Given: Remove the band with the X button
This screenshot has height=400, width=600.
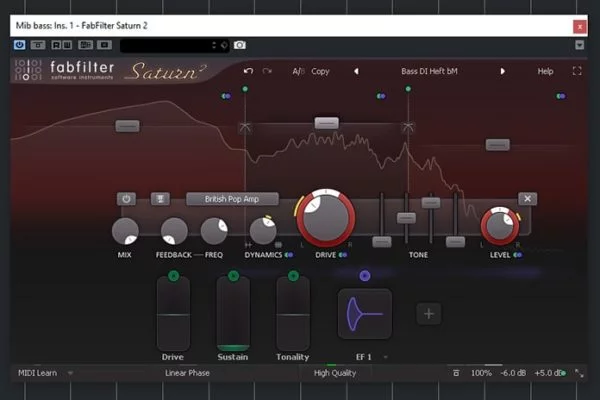Looking at the screenshot, I should 527,199.
